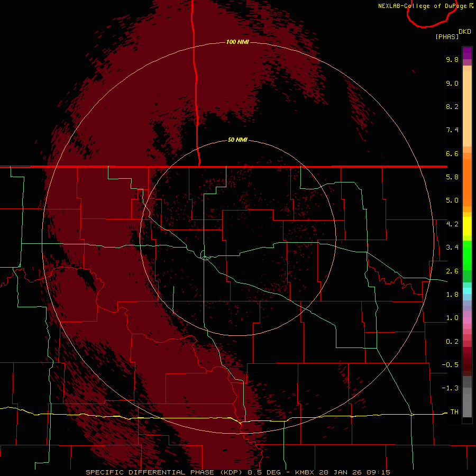Select the -0.5 scale value
The width and height of the screenshot is (476, 476).
pos(450,365)
